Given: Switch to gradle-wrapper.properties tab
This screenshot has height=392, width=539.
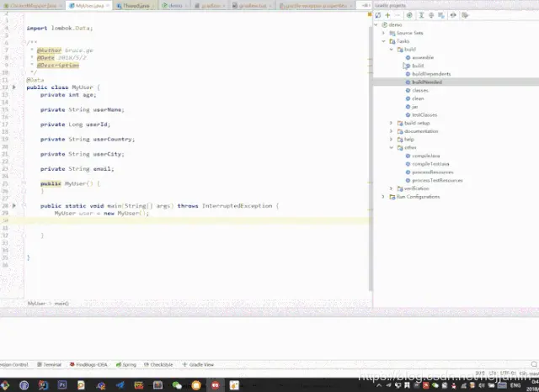Looking at the screenshot, I should [315, 6].
